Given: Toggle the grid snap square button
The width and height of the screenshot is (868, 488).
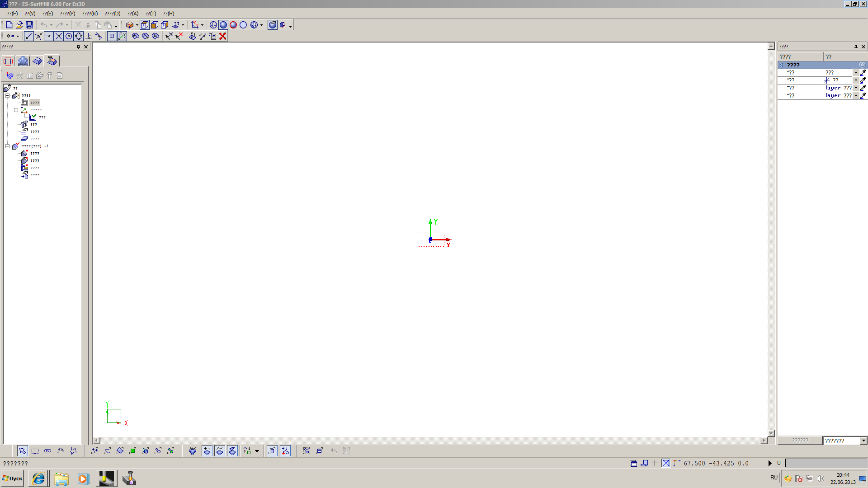Looking at the screenshot, I should tap(112, 36).
